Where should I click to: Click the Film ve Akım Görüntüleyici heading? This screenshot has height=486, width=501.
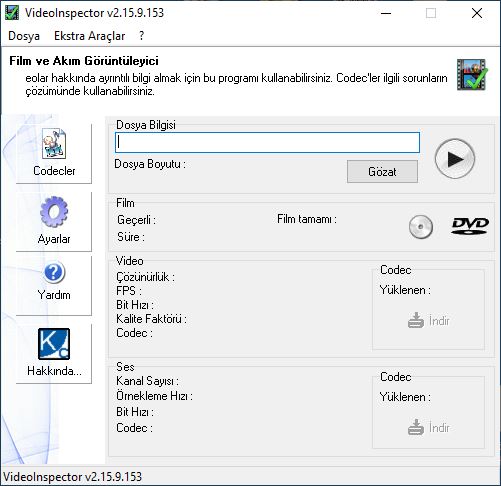tap(84, 61)
